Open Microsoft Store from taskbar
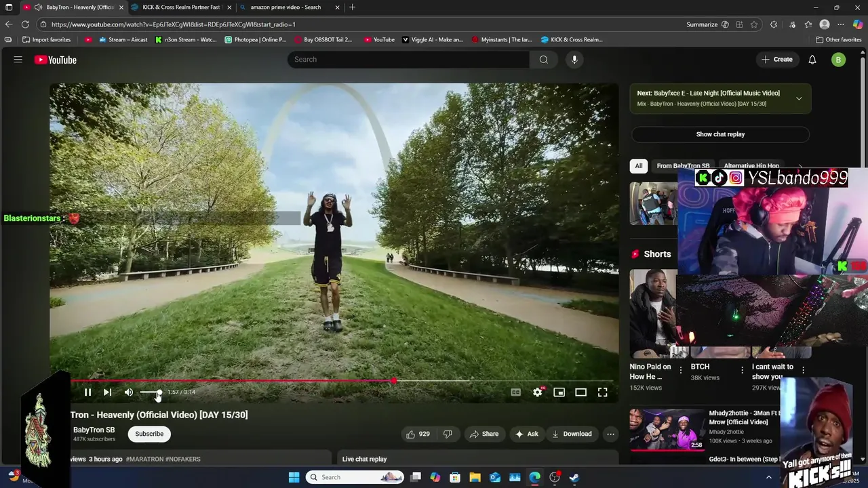 [x=455, y=477]
